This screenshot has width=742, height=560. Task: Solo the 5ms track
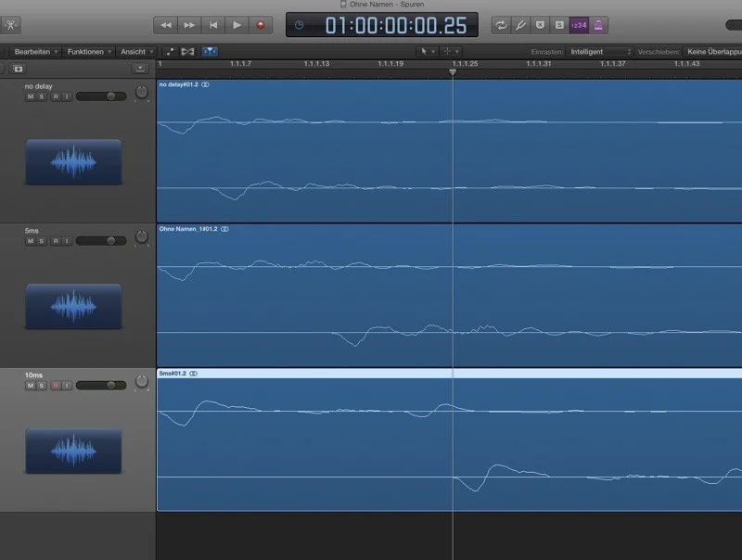pyautogui.click(x=43, y=241)
